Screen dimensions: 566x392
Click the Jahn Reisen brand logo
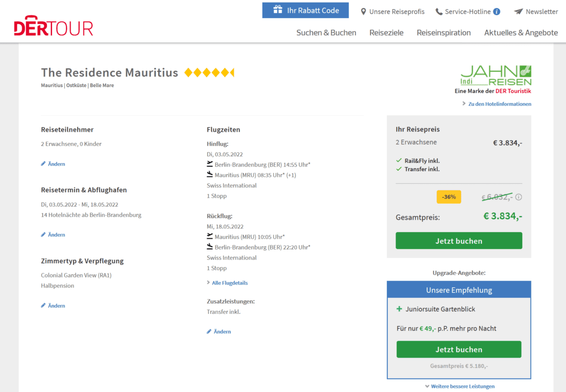tap(496, 76)
